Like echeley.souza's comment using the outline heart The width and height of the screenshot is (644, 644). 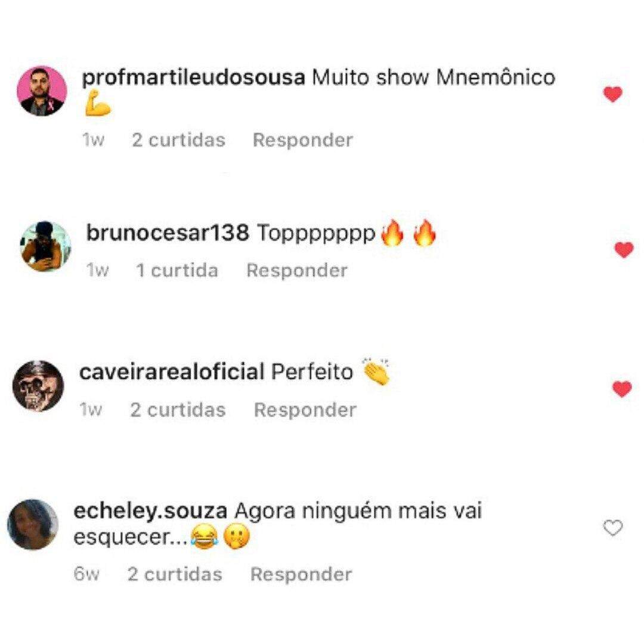pyautogui.click(x=613, y=528)
